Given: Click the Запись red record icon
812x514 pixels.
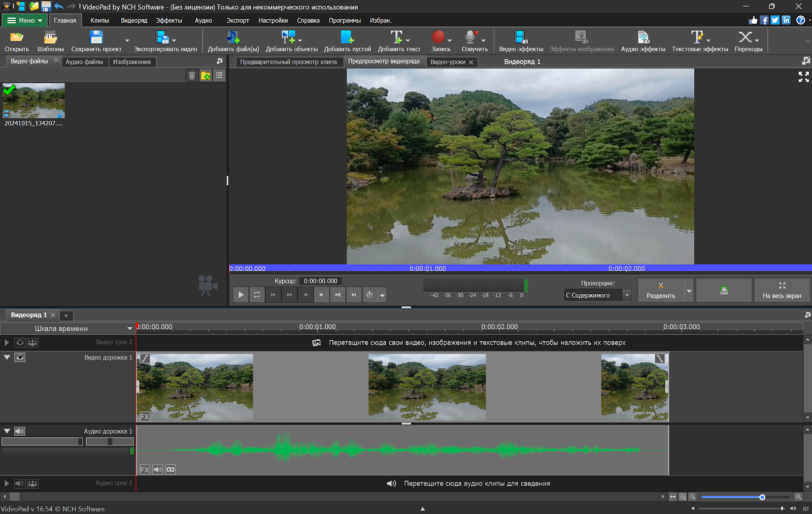Looking at the screenshot, I should pyautogui.click(x=438, y=37).
